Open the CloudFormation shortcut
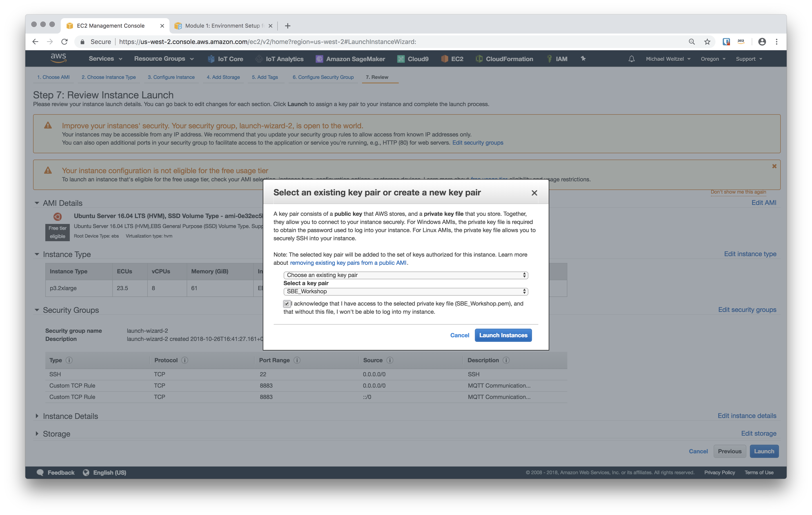Image resolution: width=812 pixels, height=515 pixels. pyautogui.click(x=504, y=59)
